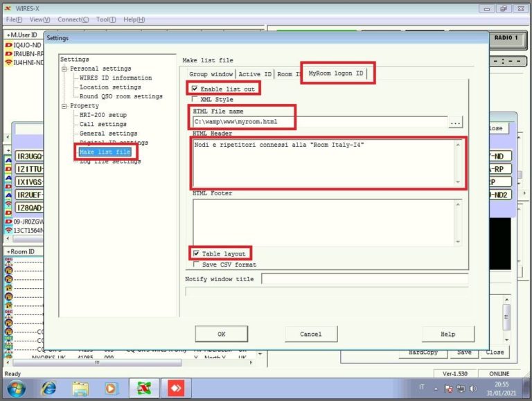Click the IZ8QAD node button
The height and width of the screenshot is (401, 532).
30,208
